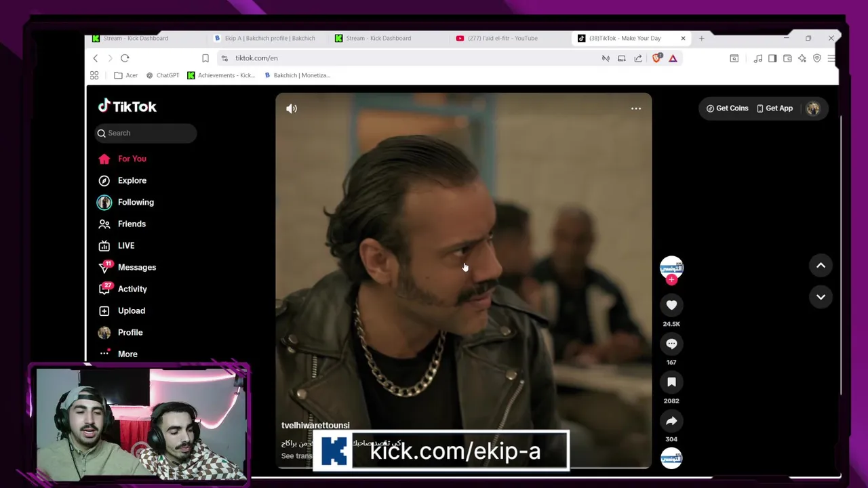Open the creator avatar beside the video

click(x=671, y=266)
